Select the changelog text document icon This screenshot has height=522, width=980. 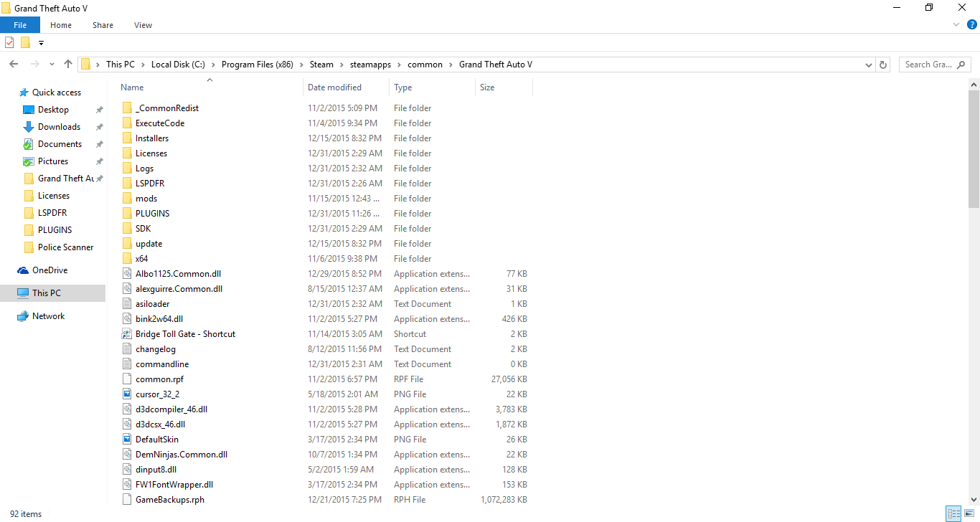tap(127, 349)
